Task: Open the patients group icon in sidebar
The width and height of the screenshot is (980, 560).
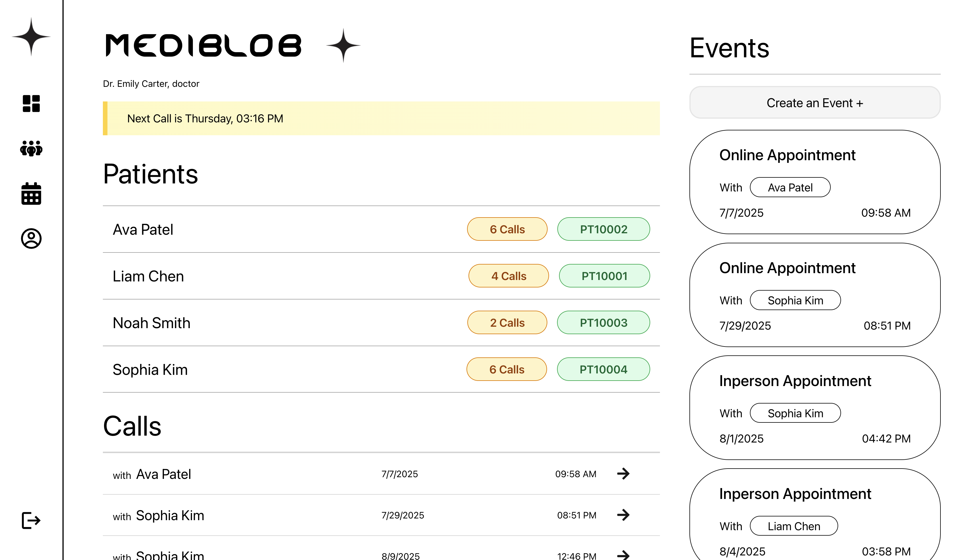Action: point(31,148)
